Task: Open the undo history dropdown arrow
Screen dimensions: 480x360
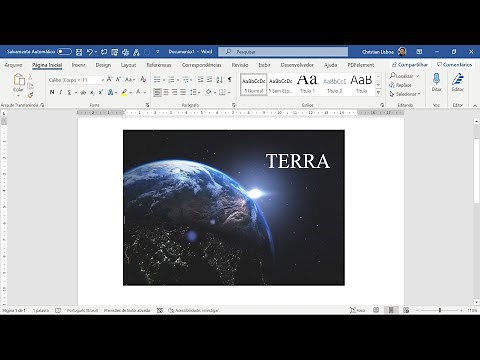Action: 96,52
